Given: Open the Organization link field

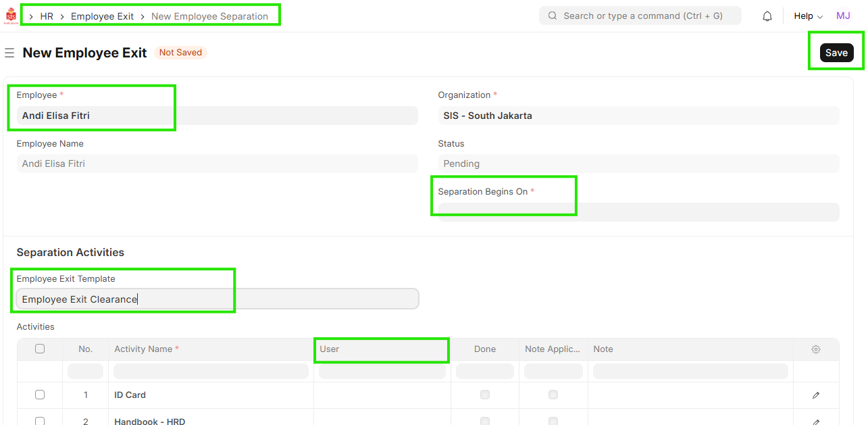Looking at the screenshot, I should (x=638, y=116).
